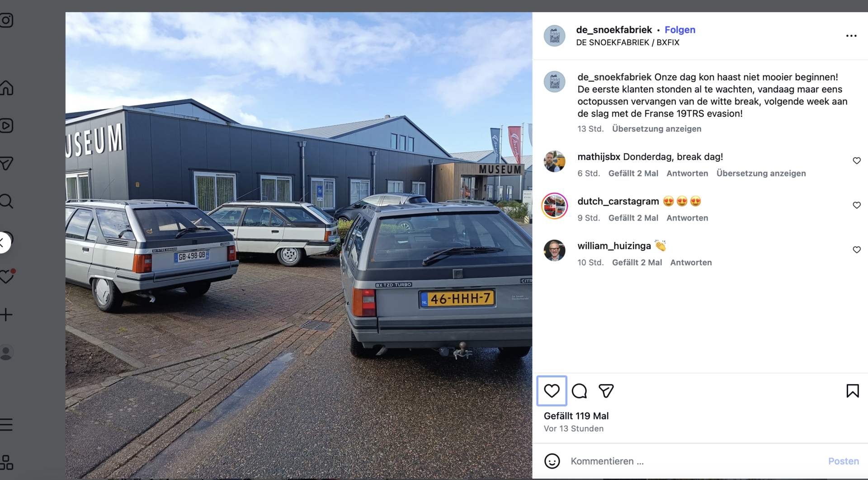Open the sidebar hamburger More menu
This screenshot has height=480, width=868.
coord(6,424)
